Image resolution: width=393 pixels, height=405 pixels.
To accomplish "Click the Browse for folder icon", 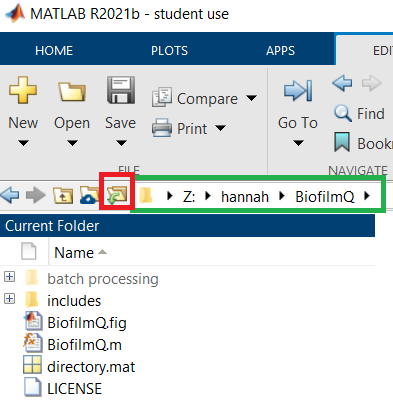I will (x=117, y=195).
